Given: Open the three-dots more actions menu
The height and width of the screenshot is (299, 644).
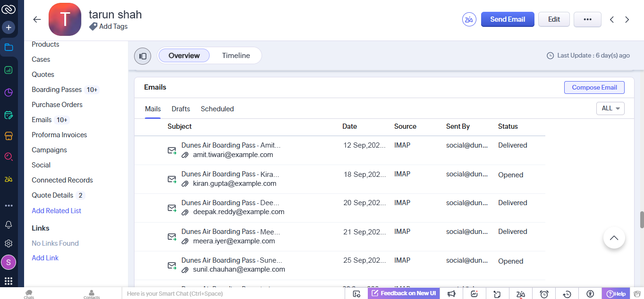Looking at the screenshot, I should pyautogui.click(x=587, y=19).
